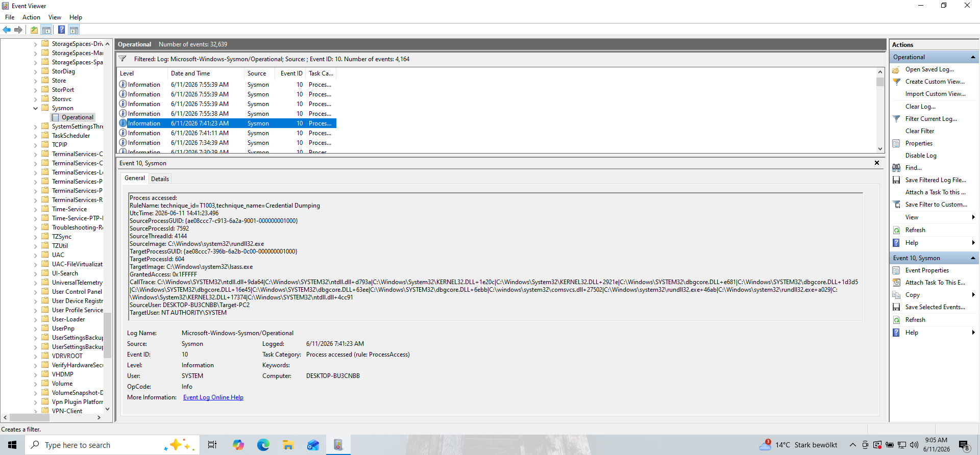Click the event list scroll down arrow

[880, 149]
